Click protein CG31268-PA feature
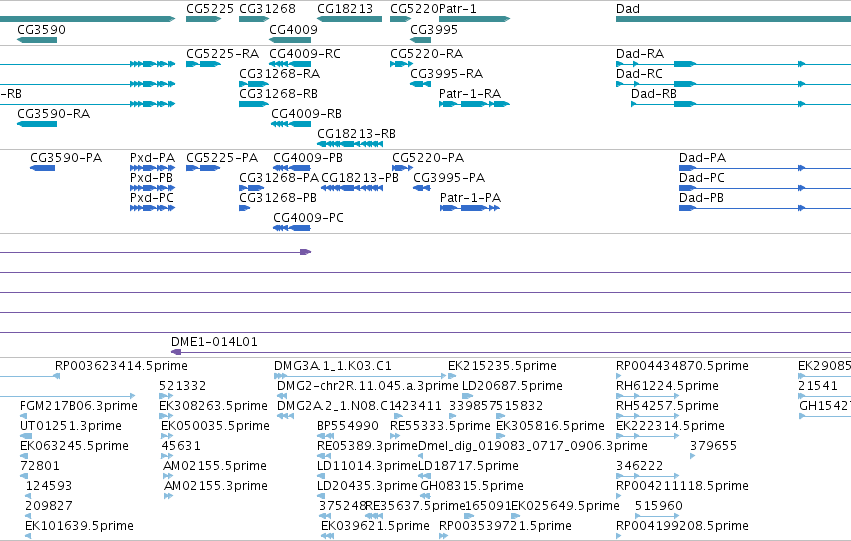851x541 pixels. pyautogui.click(x=251, y=188)
